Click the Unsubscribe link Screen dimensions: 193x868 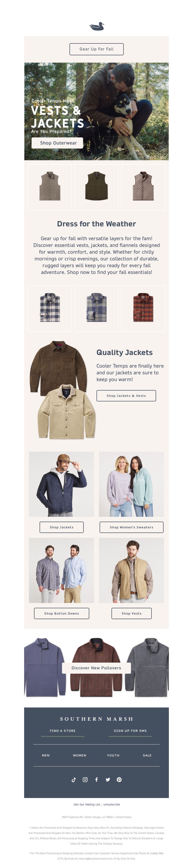112,804
